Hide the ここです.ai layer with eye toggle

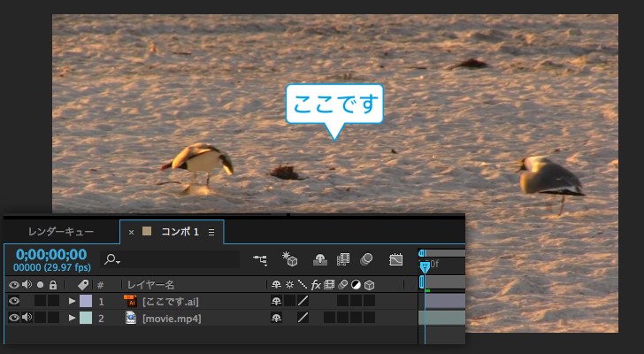(14, 301)
